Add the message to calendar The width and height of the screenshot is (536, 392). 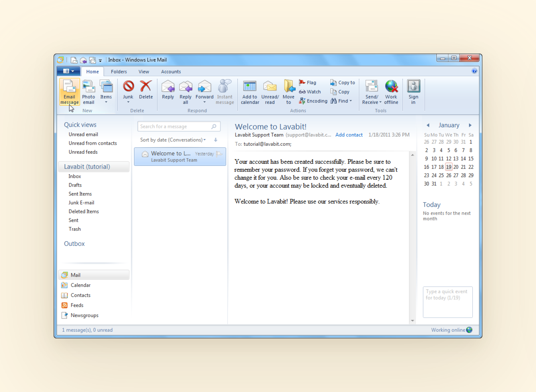(x=250, y=92)
